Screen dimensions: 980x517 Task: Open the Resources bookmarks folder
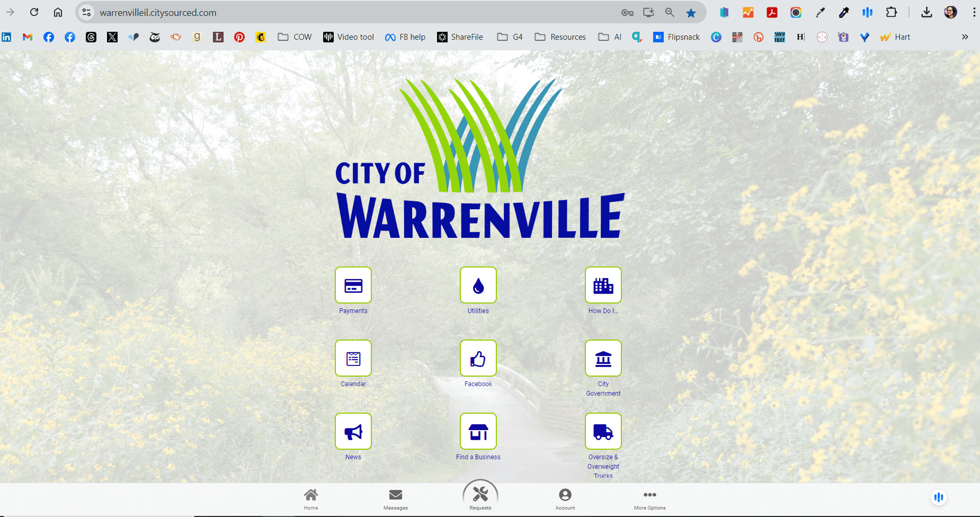click(x=559, y=37)
